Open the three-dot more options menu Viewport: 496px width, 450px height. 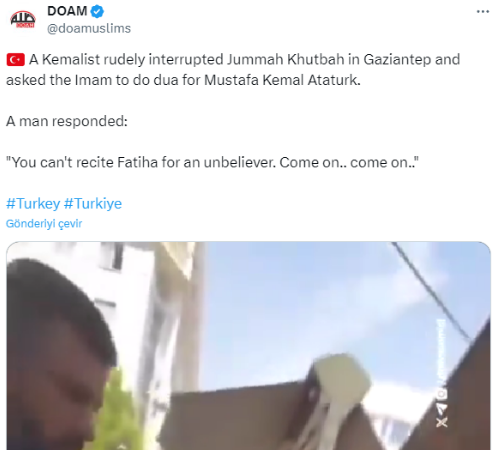pyautogui.click(x=483, y=12)
